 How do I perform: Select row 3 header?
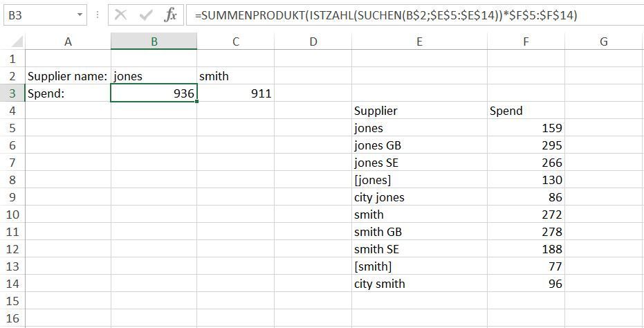click(12, 93)
